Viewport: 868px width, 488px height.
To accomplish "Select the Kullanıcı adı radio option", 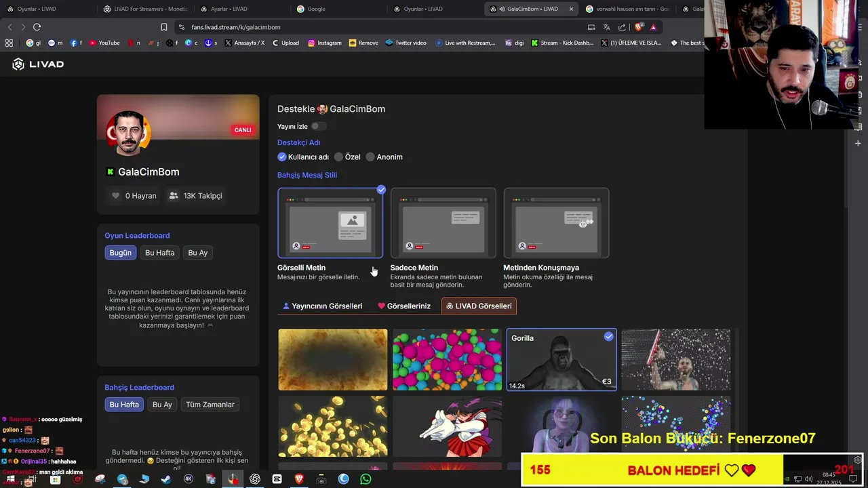I will click(303, 157).
